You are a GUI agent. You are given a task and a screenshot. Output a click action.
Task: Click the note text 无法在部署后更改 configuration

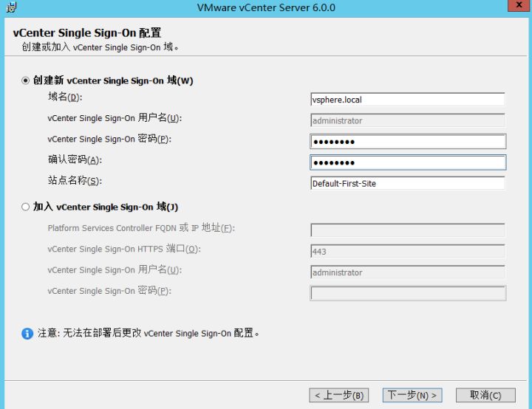click(149, 333)
